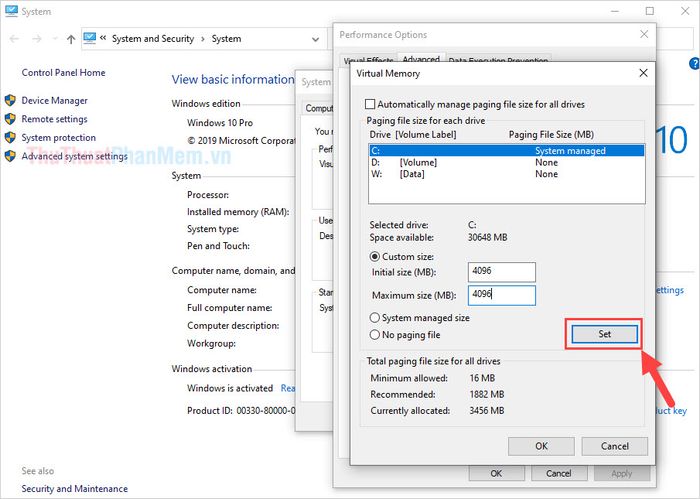700x499 pixels.
Task: Click the Advanced system settings shield icon
Action: coord(10,156)
